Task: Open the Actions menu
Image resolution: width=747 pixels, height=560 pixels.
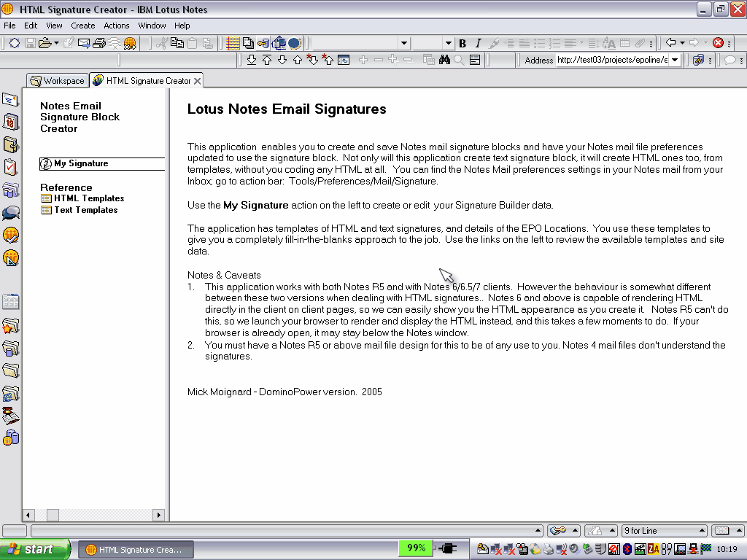Action: [x=117, y=26]
